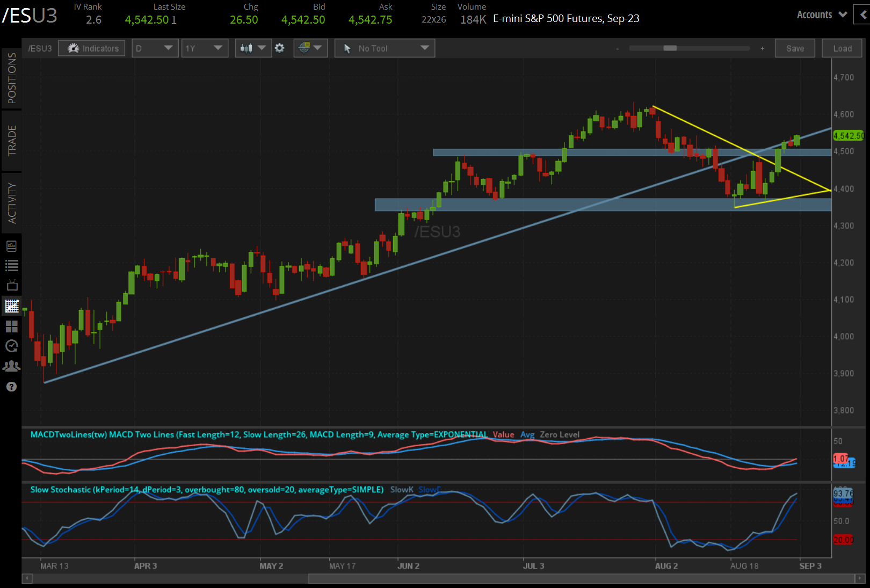Screen dimensions: 870x588
Task: Click the Slow Stochastic study label
Action: click(x=207, y=490)
